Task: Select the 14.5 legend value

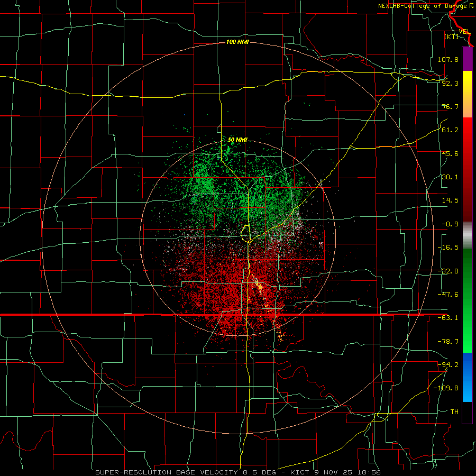Action: (x=450, y=200)
